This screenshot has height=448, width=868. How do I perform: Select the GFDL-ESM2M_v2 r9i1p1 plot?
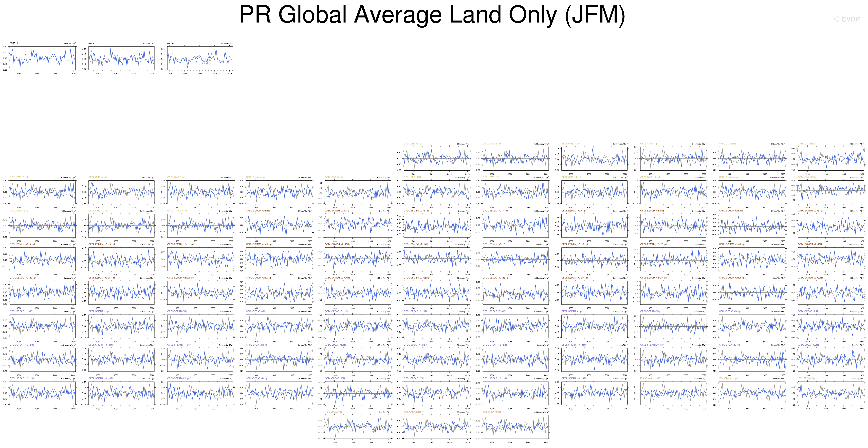(x=43, y=259)
